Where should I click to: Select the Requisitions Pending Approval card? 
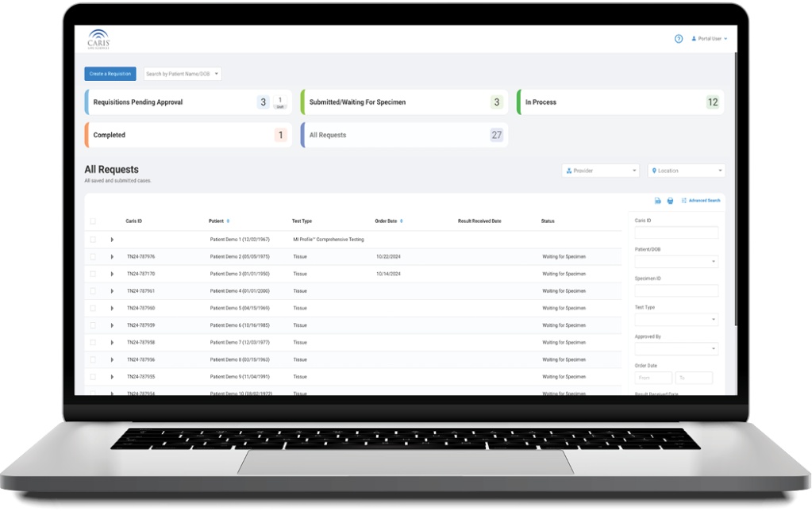[x=188, y=102]
